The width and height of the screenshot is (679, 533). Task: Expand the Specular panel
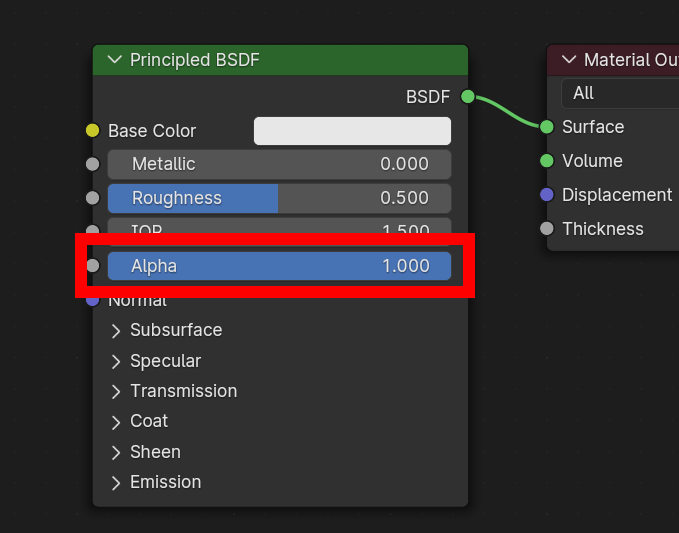(x=116, y=361)
